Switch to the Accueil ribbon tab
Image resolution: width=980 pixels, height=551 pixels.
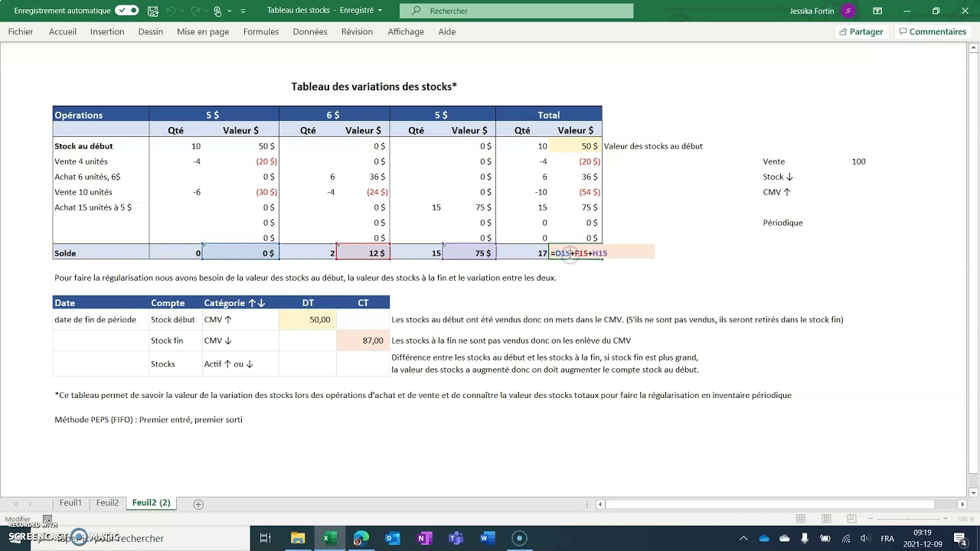point(63,31)
